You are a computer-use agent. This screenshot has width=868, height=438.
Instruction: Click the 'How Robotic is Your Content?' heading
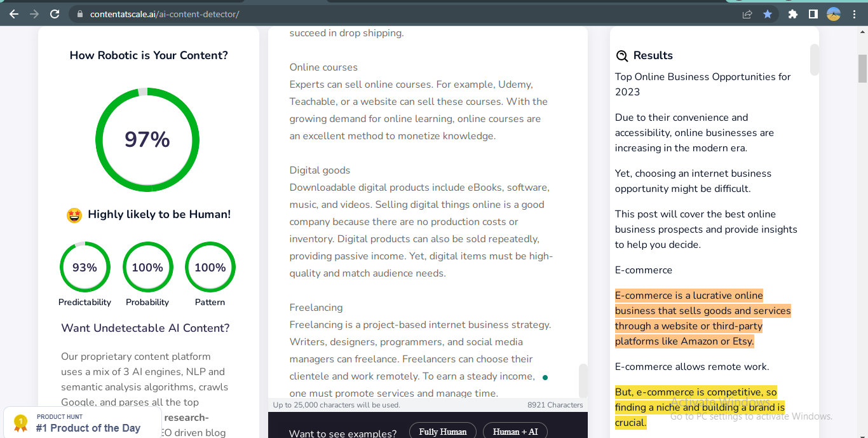click(x=149, y=55)
